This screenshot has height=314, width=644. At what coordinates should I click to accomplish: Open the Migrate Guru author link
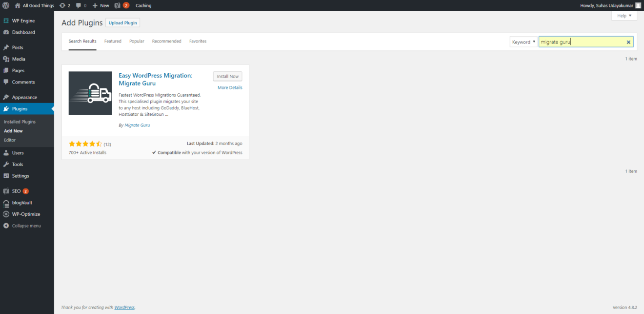(137, 126)
